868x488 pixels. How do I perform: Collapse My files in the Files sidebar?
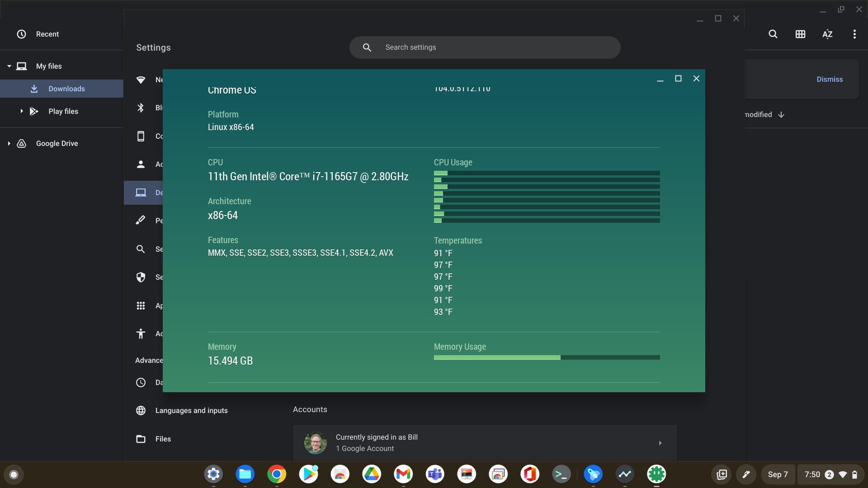point(9,66)
